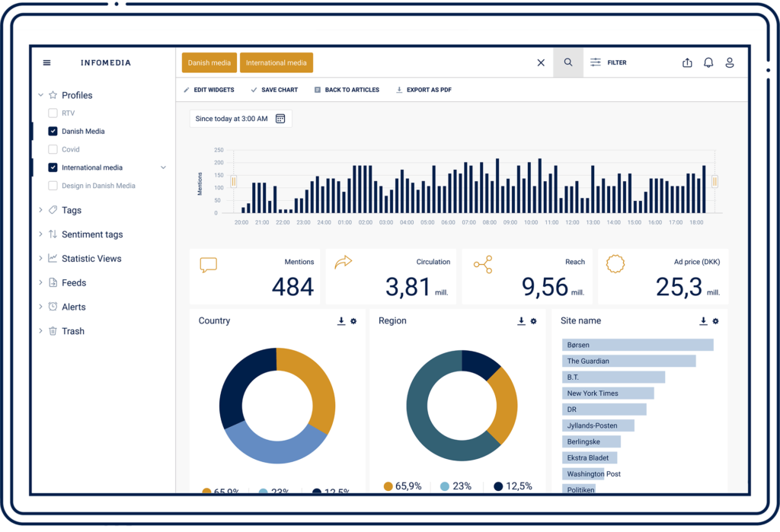This screenshot has width=780, height=532.
Task: Select the International media orange tag
Action: (276, 62)
